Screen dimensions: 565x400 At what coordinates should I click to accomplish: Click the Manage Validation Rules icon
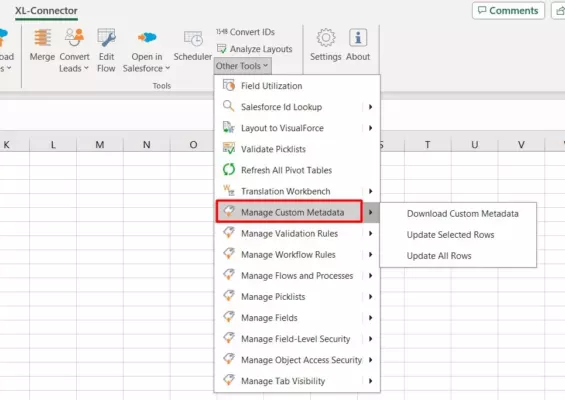pyautogui.click(x=229, y=232)
